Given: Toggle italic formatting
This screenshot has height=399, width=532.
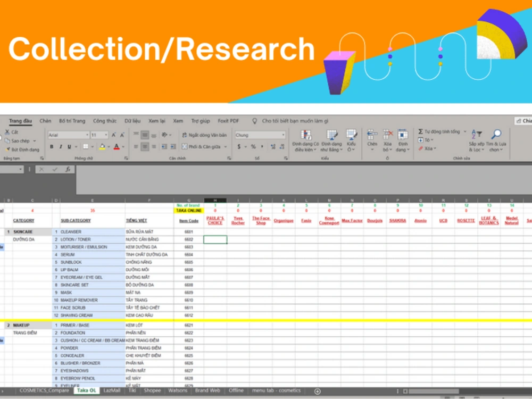Looking at the screenshot, I should pos(61,147).
